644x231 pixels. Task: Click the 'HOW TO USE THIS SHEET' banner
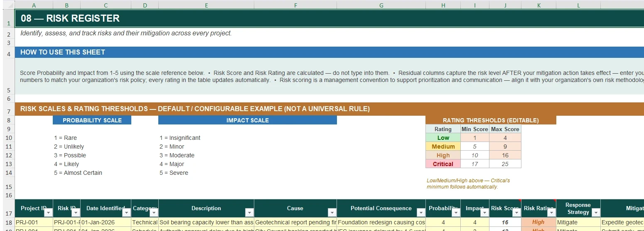(329, 52)
